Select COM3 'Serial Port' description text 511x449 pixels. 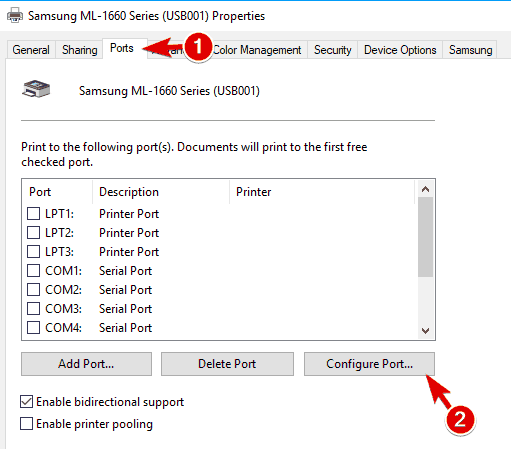coord(125,309)
